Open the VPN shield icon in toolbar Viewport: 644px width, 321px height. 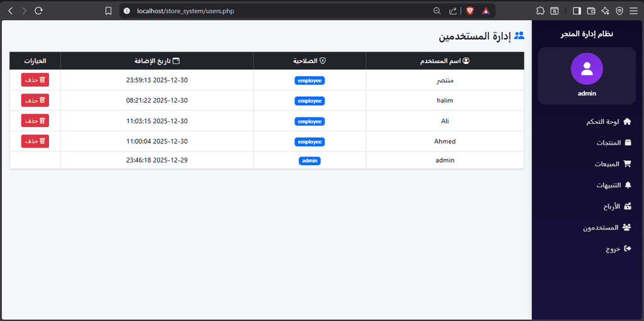tap(619, 11)
